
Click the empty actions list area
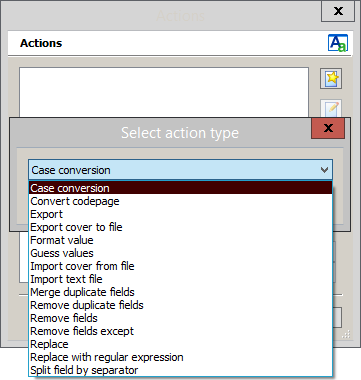coord(164,92)
